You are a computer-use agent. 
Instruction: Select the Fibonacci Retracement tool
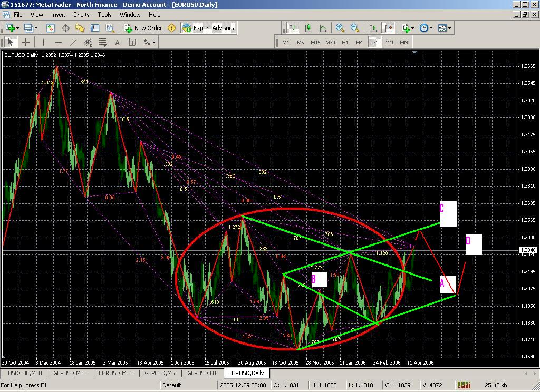[103, 42]
